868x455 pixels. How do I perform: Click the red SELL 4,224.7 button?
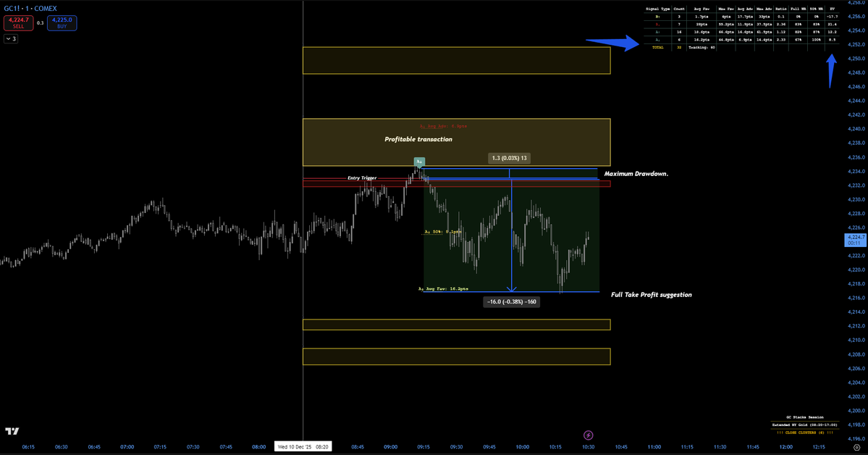click(18, 22)
